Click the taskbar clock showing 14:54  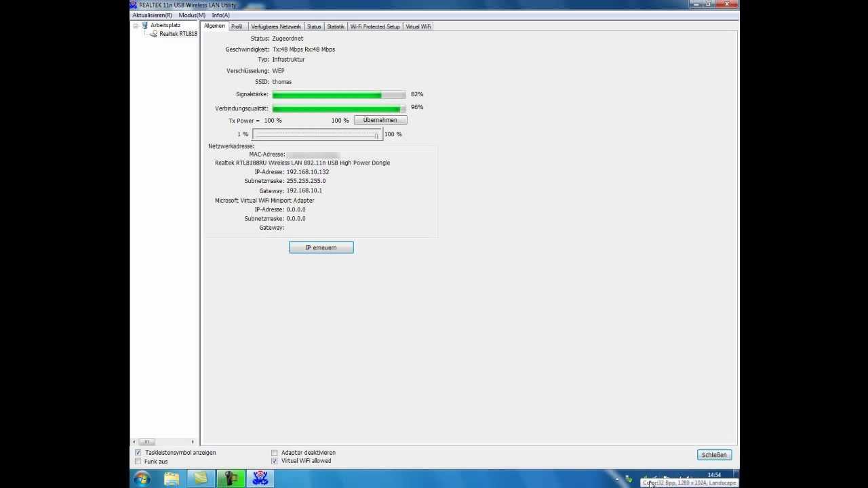(x=714, y=475)
